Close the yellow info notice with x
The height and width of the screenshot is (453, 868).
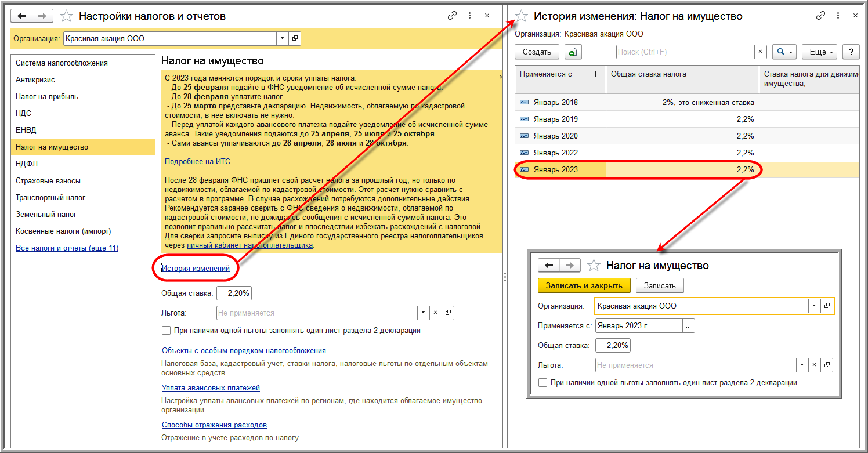point(501,76)
